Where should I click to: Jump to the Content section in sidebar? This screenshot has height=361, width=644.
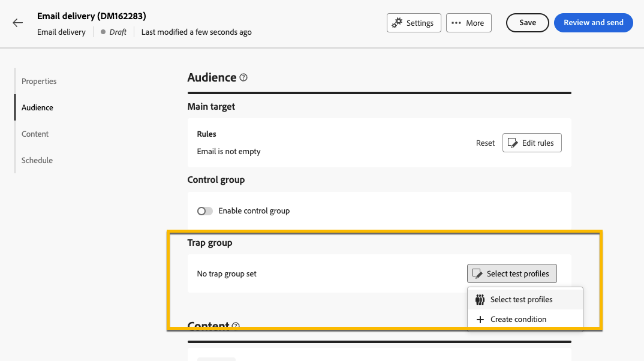pos(35,134)
